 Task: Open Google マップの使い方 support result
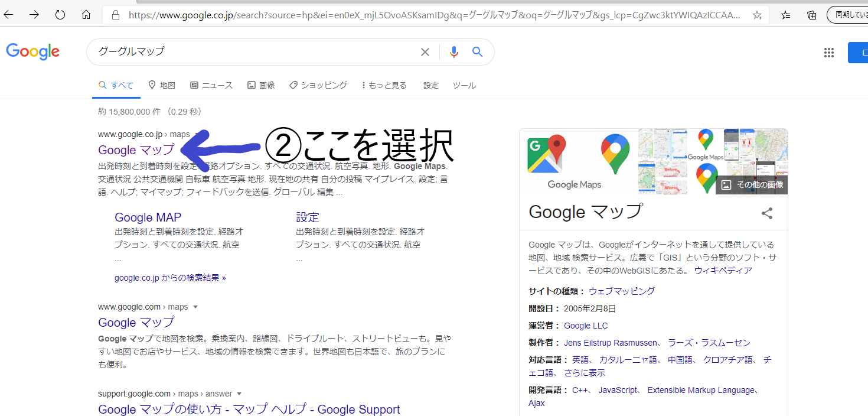249,409
